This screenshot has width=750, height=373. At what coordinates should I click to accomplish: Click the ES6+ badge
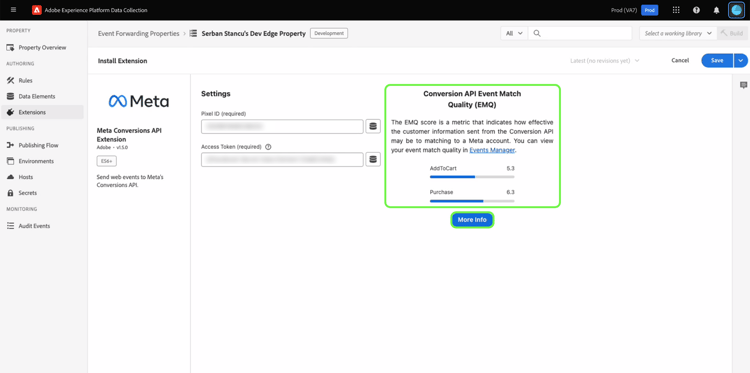coord(106,161)
